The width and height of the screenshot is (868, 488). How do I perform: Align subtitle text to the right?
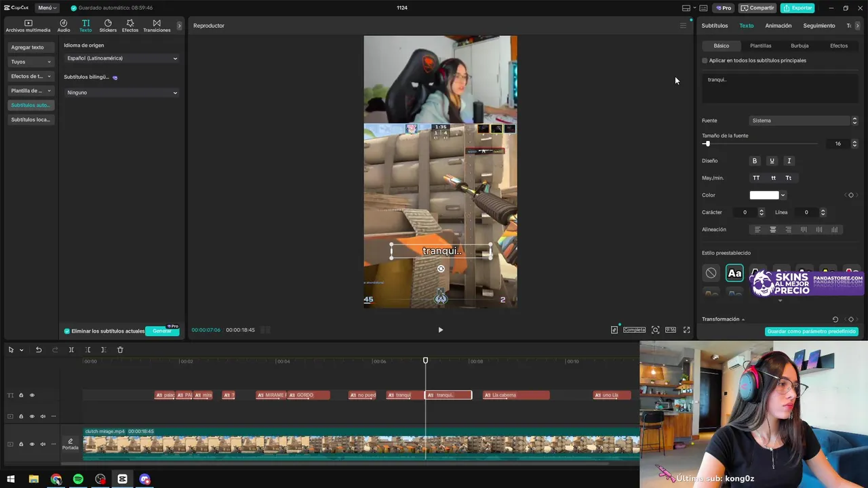(788, 230)
